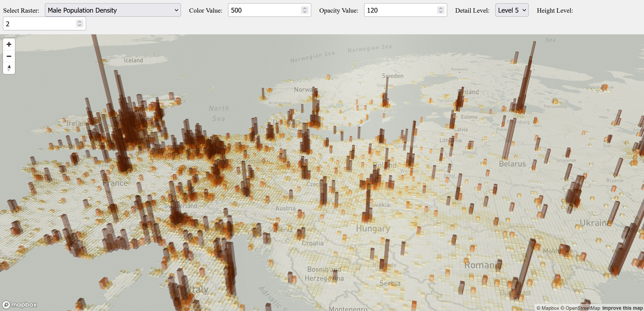Reset map bearing with compass button
This screenshot has width=644, height=311.
point(9,68)
